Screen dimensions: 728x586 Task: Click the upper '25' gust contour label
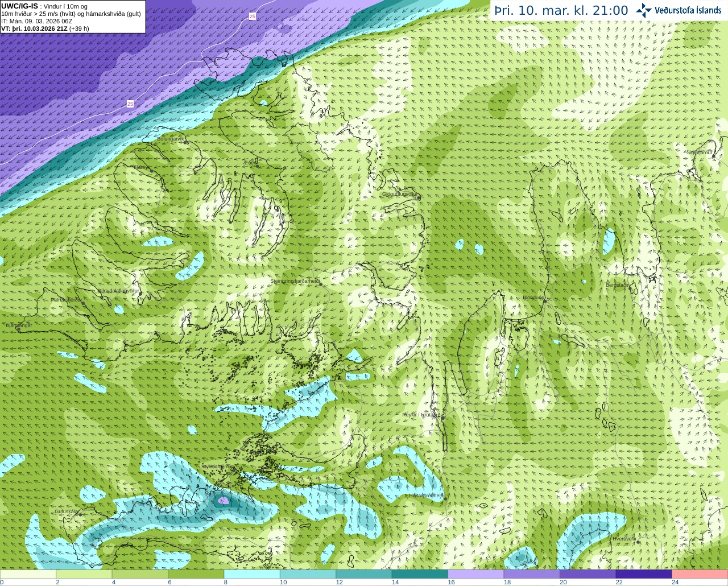[253, 16]
